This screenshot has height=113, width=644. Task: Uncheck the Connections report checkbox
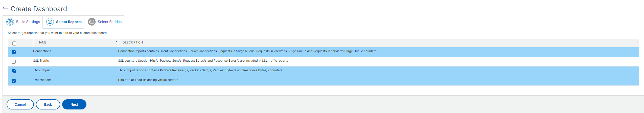click(14, 52)
